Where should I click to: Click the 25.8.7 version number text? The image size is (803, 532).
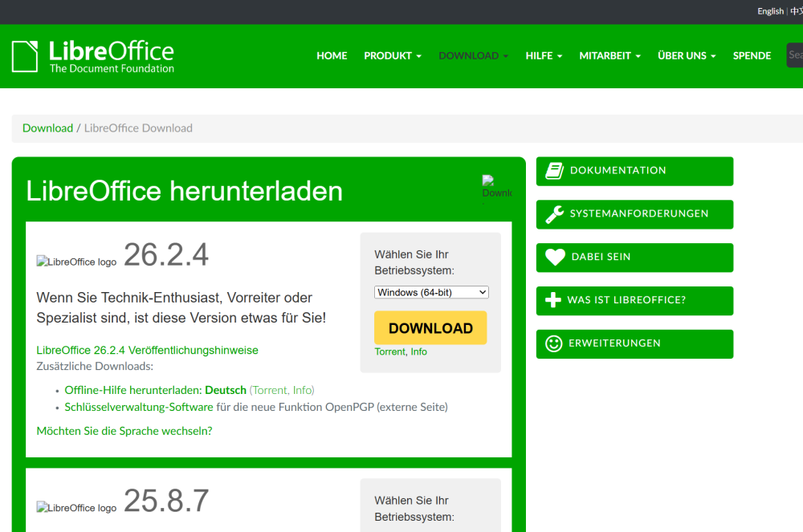(166, 501)
